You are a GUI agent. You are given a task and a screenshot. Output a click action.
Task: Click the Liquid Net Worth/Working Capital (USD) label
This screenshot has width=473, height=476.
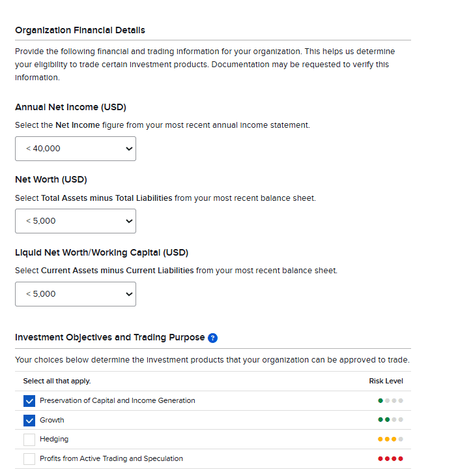(x=102, y=252)
